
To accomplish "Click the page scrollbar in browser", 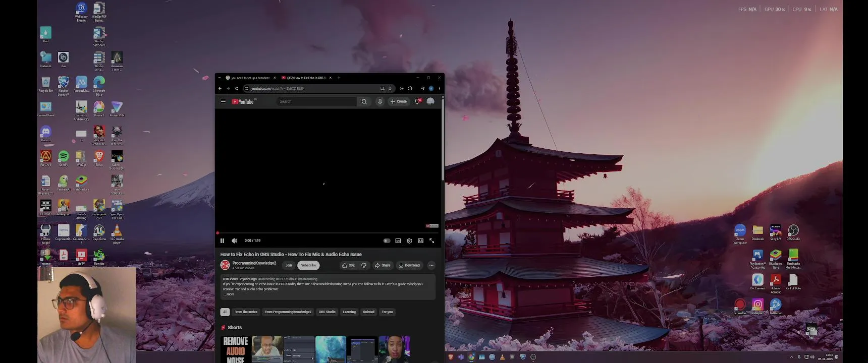I will coord(443,139).
